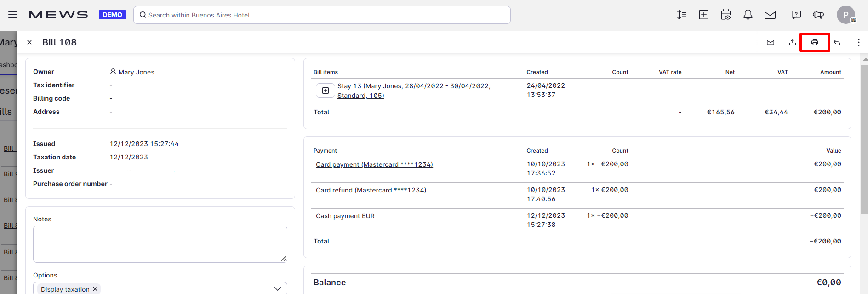Open the hamburger main menu

pos(13,15)
